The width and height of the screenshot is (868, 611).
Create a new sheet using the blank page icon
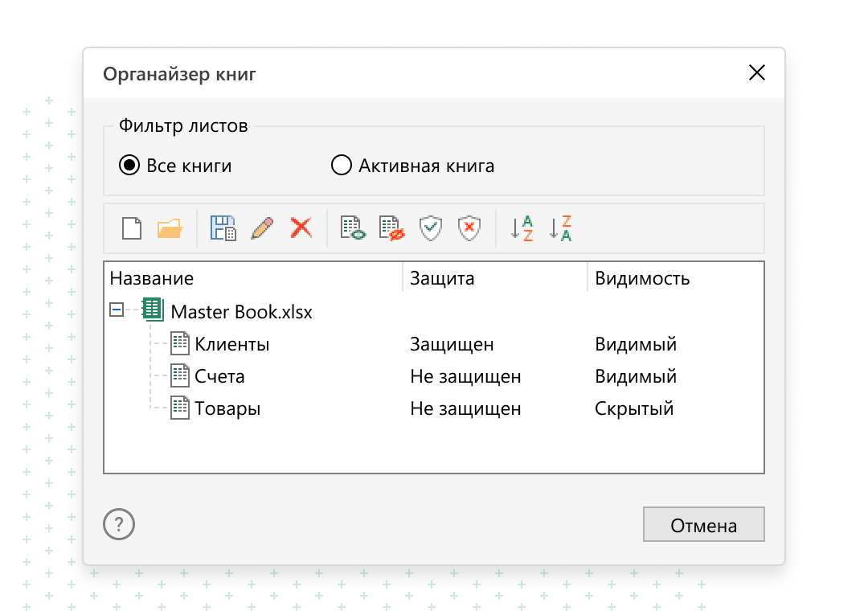click(131, 228)
